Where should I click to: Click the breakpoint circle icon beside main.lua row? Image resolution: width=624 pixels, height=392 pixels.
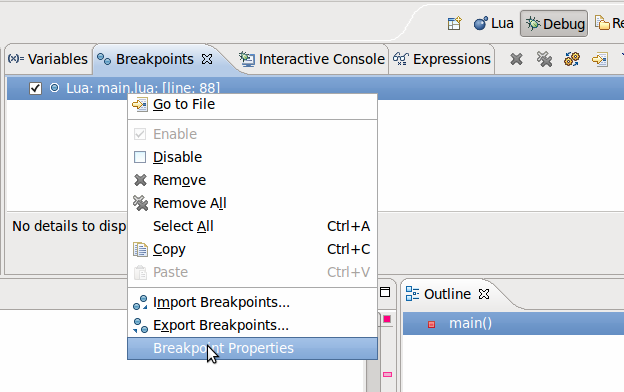(55, 88)
